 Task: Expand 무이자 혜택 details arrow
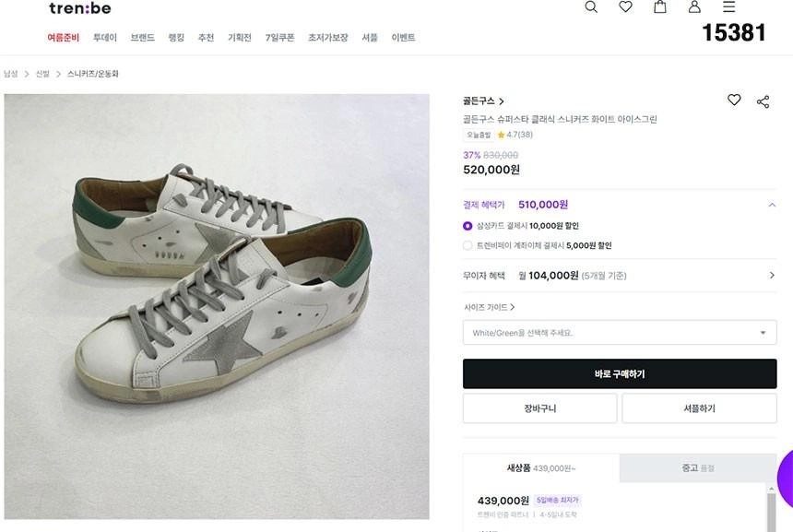tap(772, 276)
